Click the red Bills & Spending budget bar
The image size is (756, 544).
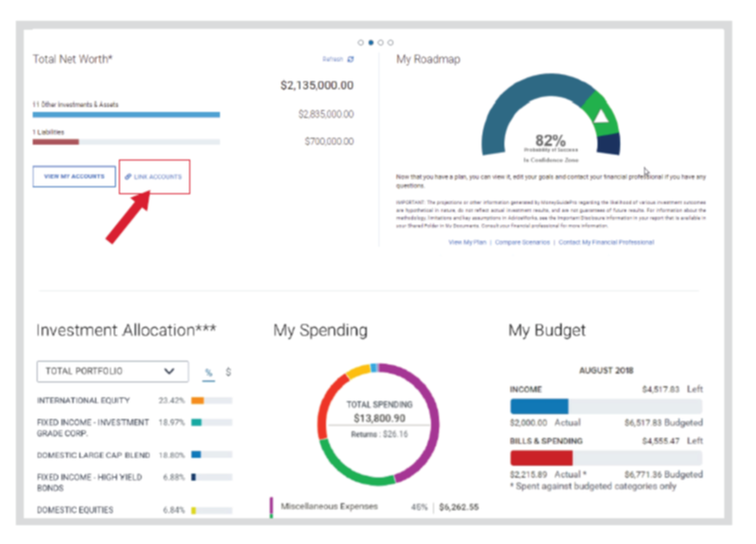[x=541, y=458]
